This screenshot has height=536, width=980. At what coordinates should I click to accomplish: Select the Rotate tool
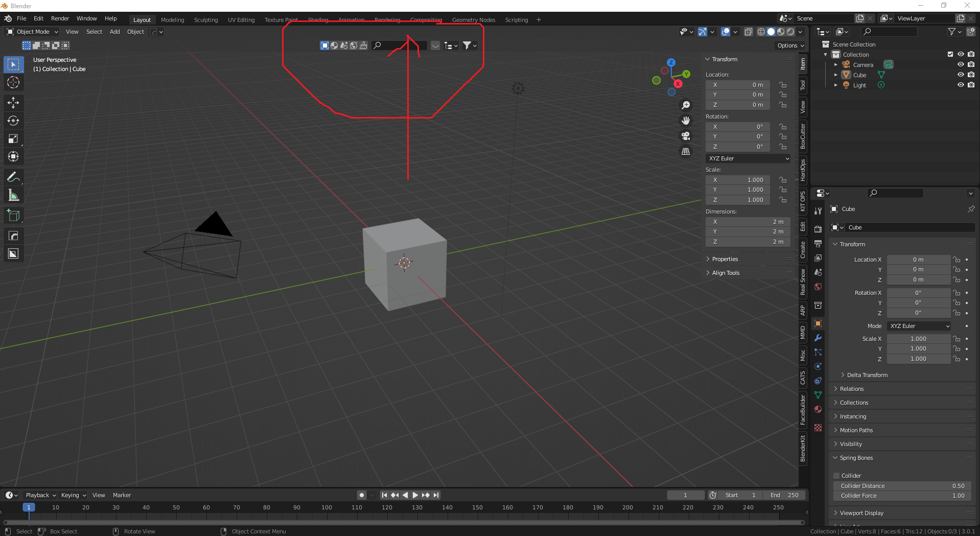pyautogui.click(x=13, y=121)
